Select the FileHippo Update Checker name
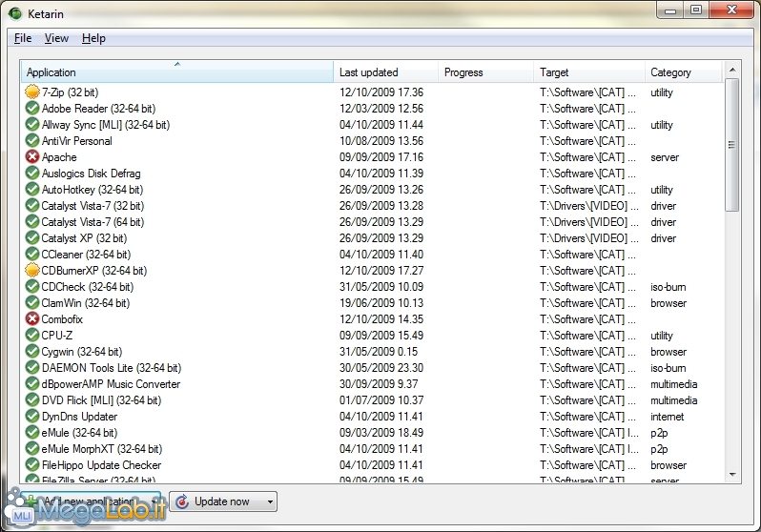The width and height of the screenshot is (761, 532). 101,465
